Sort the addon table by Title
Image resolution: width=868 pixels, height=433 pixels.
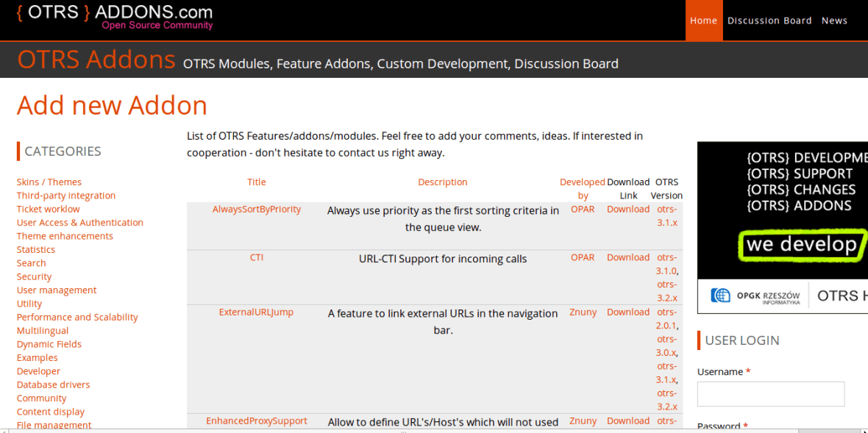[x=256, y=182]
